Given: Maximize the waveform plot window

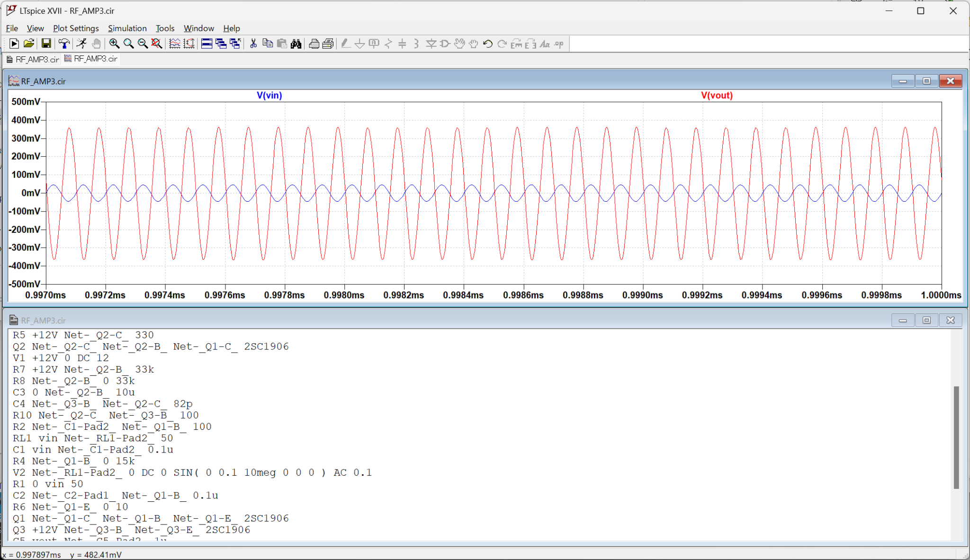Looking at the screenshot, I should click(x=926, y=81).
